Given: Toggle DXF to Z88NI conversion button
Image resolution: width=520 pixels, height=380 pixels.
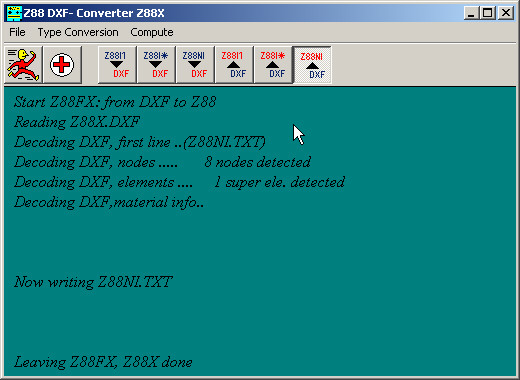Looking at the screenshot, I should click(x=312, y=65).
